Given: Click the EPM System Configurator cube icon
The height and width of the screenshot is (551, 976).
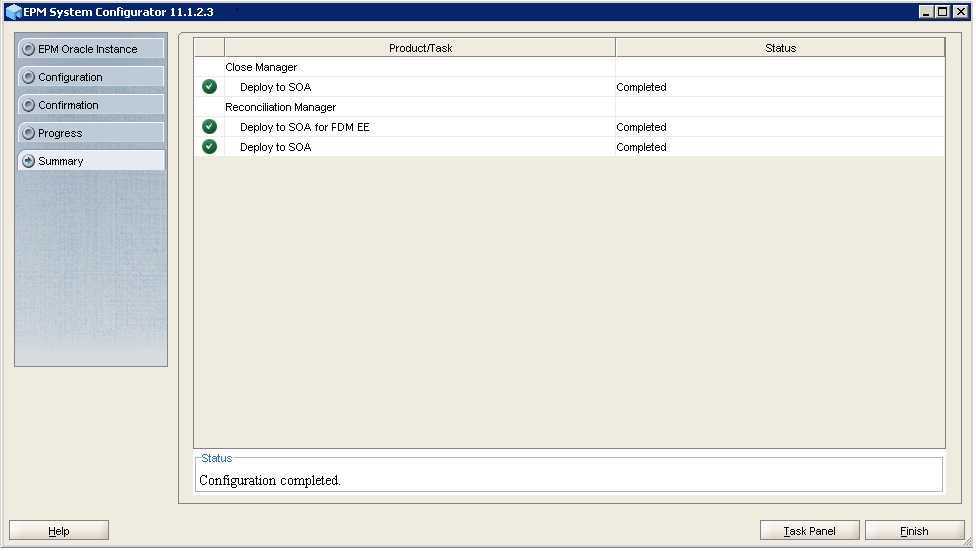Looking at the screenshot, I should 13,12.
